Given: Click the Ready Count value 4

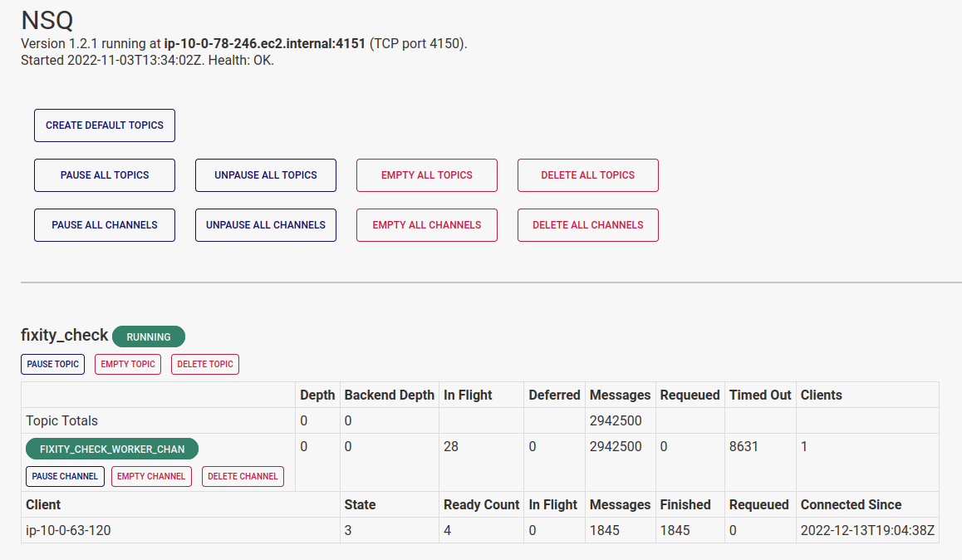Looking at the screenshot, I should [x=447, y=531].
